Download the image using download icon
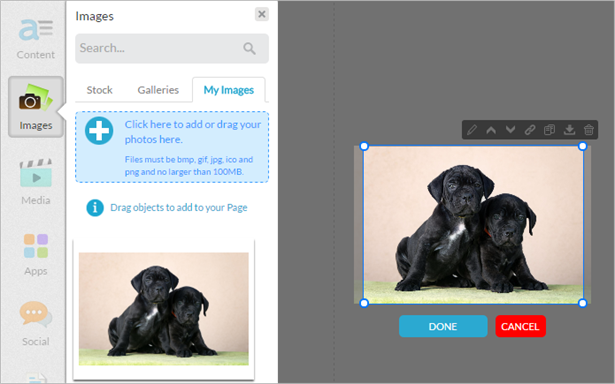The image size is (615, 384). pos(569,129)
